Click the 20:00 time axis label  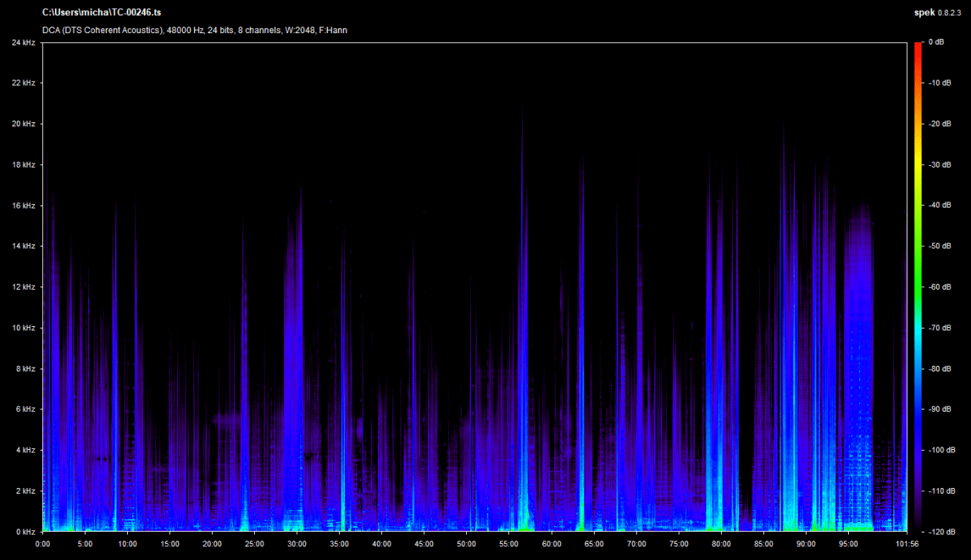(212, 544)
